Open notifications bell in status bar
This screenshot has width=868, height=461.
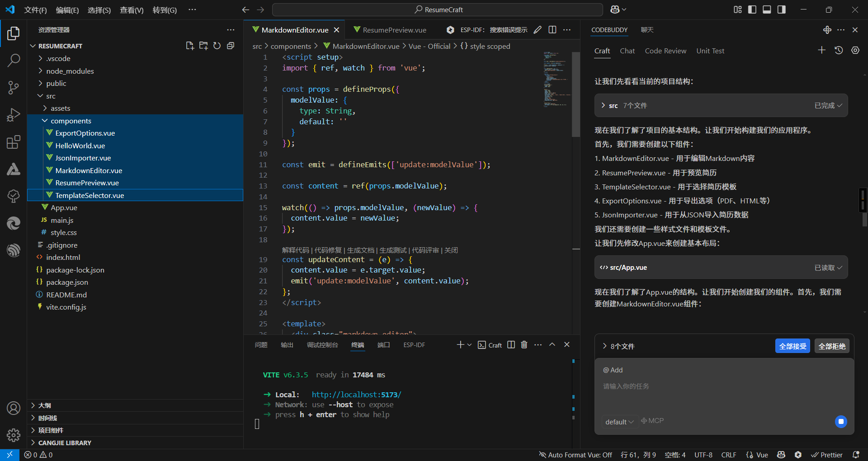point(856,455)
